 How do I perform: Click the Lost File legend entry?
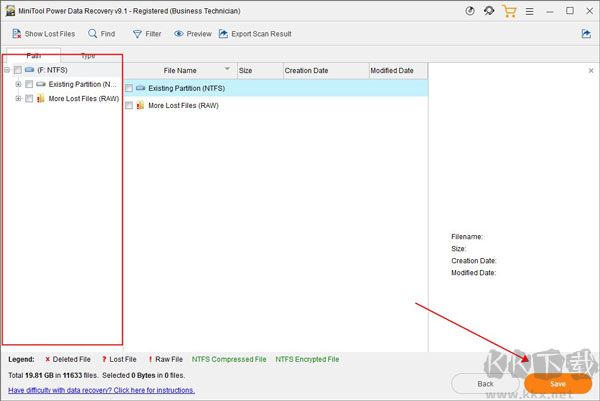pos(119,359)
